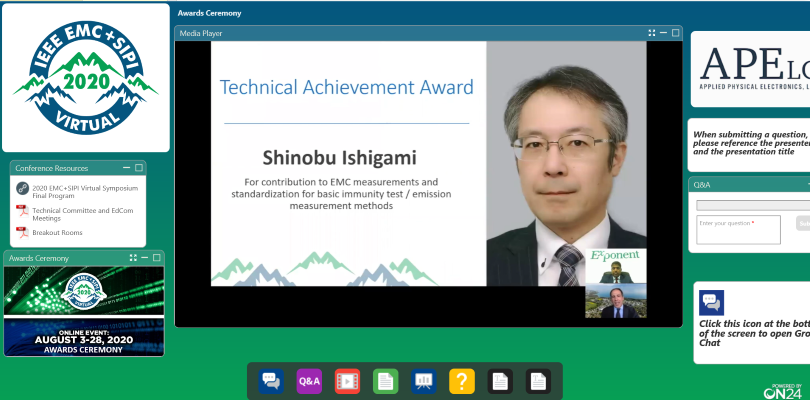Screen dimensions: 810x400
Task: Click the Q&A panel title
Action: (702, 184)
